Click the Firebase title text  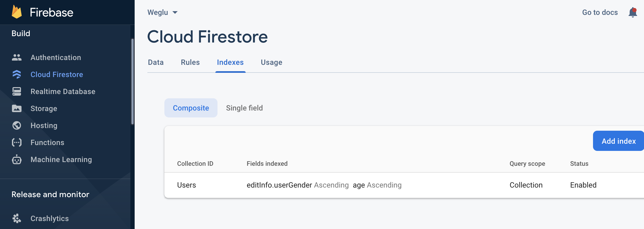52,12
